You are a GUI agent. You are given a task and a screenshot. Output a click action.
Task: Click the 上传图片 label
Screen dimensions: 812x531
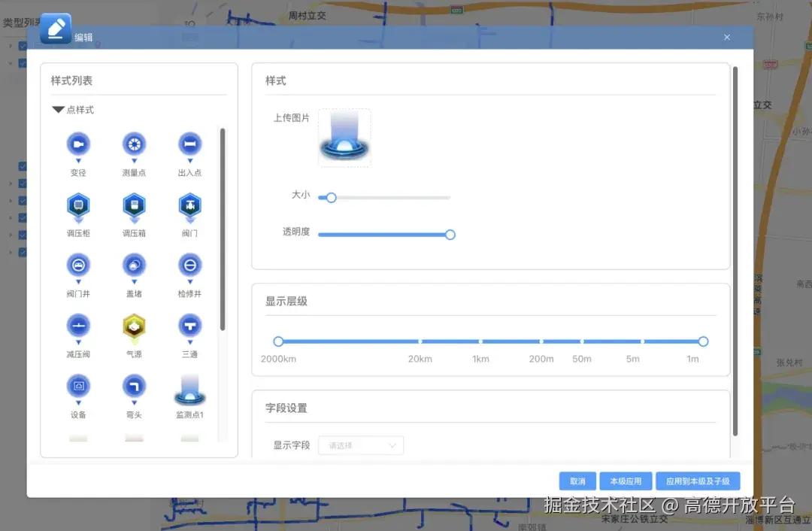tap(291, 118)
